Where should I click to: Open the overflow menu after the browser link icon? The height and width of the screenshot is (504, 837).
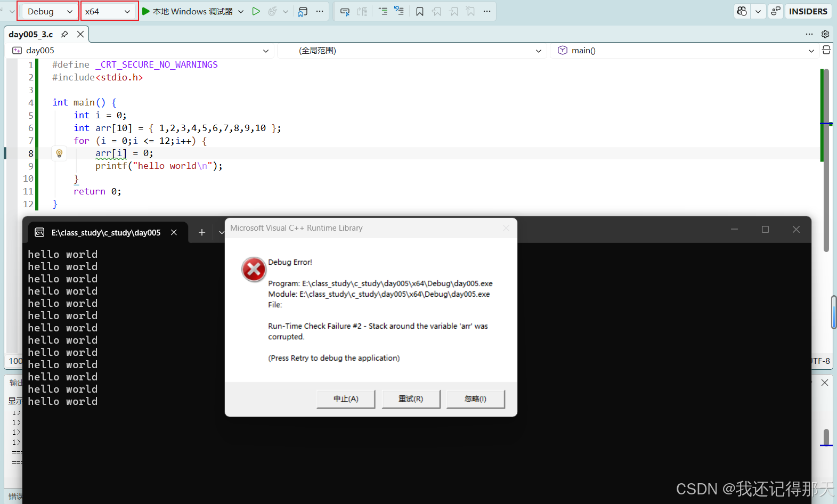[x=320, y=11]
